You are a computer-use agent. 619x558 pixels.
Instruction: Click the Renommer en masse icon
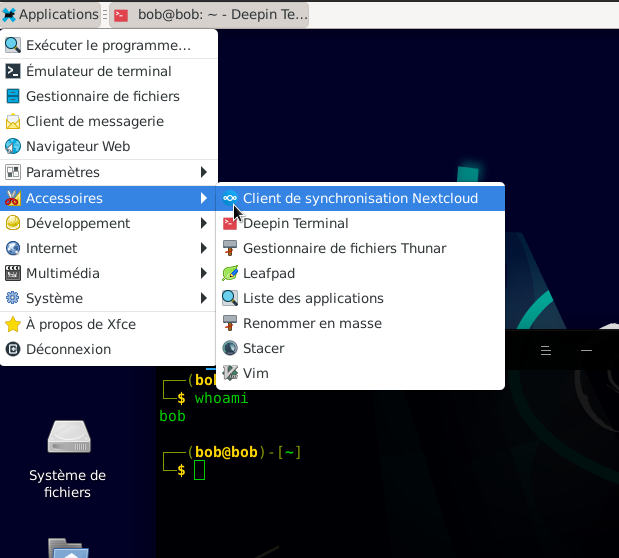pyautogui.click(x=230, y=323)
